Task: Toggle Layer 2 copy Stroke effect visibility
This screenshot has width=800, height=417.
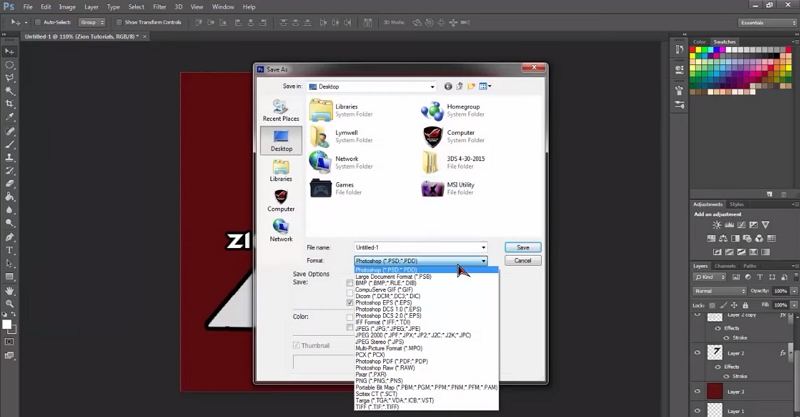Action: coord(727,338)
